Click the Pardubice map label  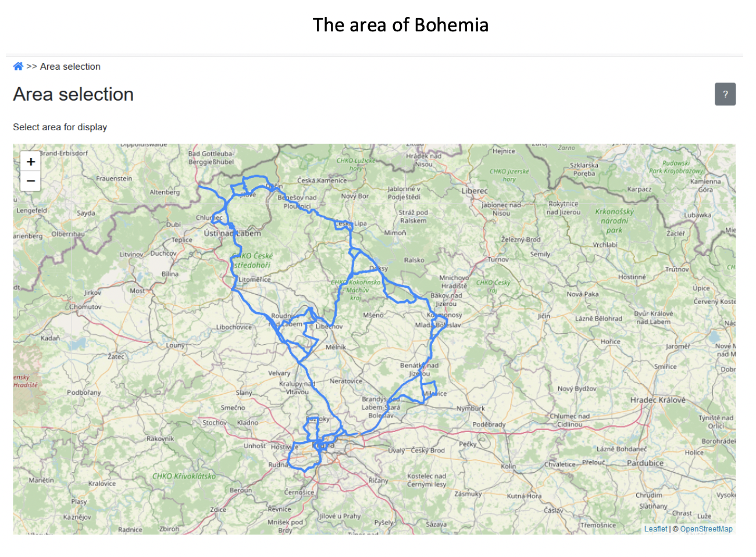pyautogui.click(x=645, y=463)
